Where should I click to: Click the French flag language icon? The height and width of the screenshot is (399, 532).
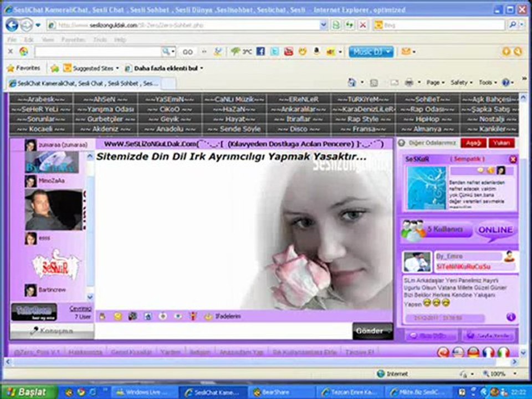(x=488, y=352)
